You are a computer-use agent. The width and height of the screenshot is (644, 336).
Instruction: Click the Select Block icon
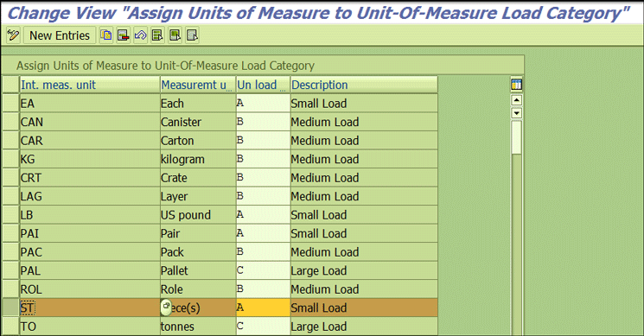click(175, 35)
